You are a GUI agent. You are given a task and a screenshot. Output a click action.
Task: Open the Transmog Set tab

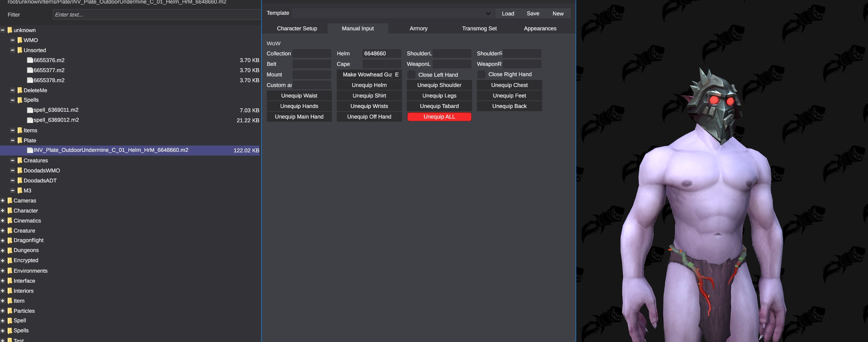click(x=479, y=29)
